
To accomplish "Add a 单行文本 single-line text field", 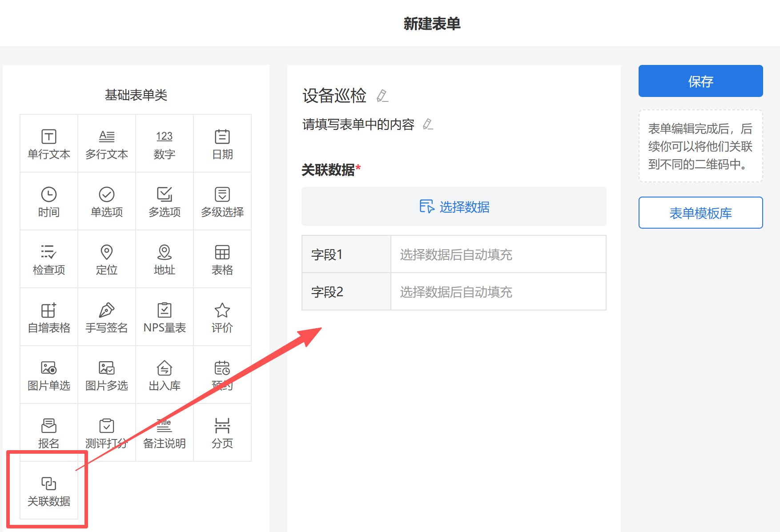I will pyautogui.click(x=49, y=143).
